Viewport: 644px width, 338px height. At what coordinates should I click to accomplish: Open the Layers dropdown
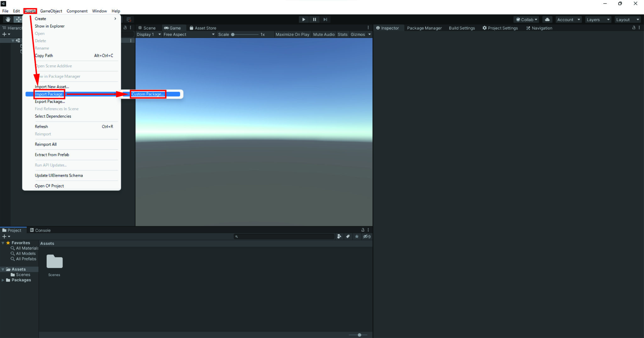[597, 19]
